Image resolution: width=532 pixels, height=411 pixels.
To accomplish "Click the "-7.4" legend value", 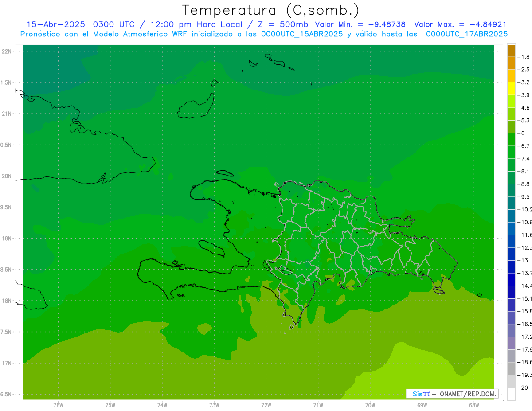I will tap(524, 159).
